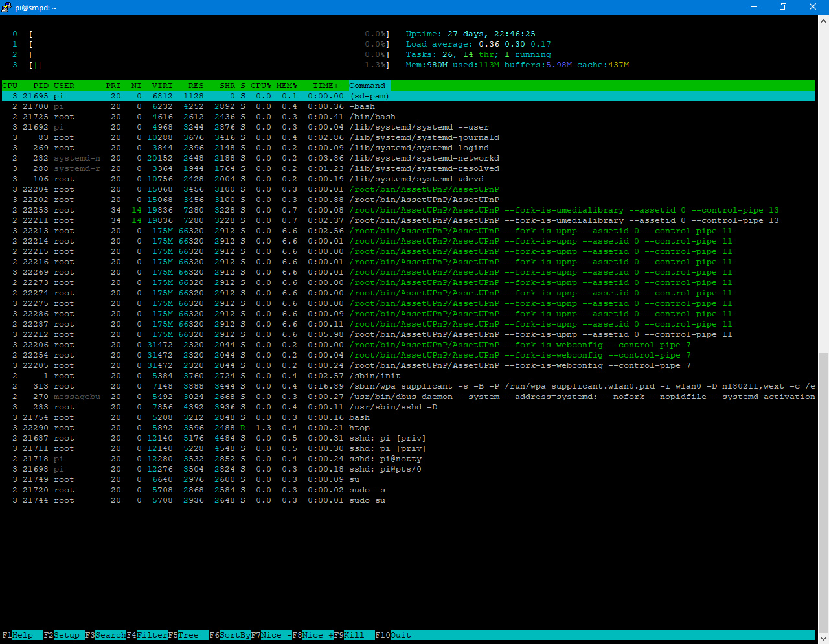
Task: Select the sshd: pi@pts/0 row
Action: coord(409,469)
